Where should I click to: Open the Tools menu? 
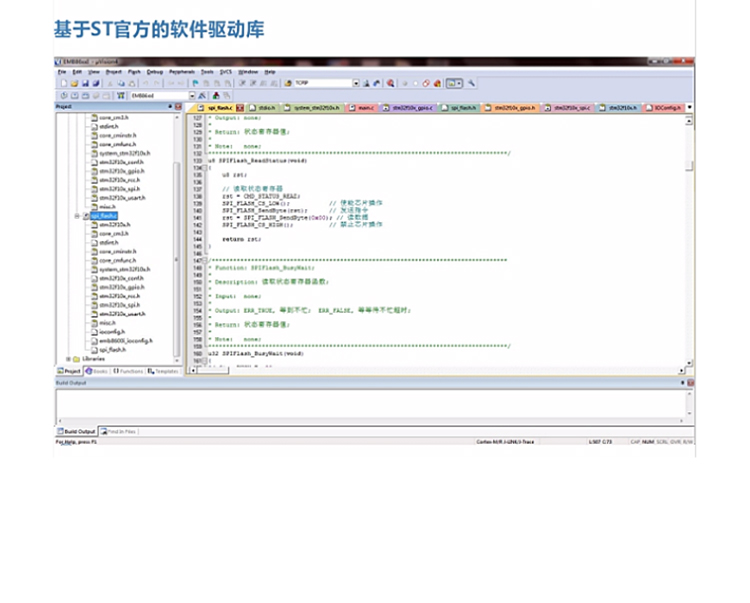click(207, 72)
